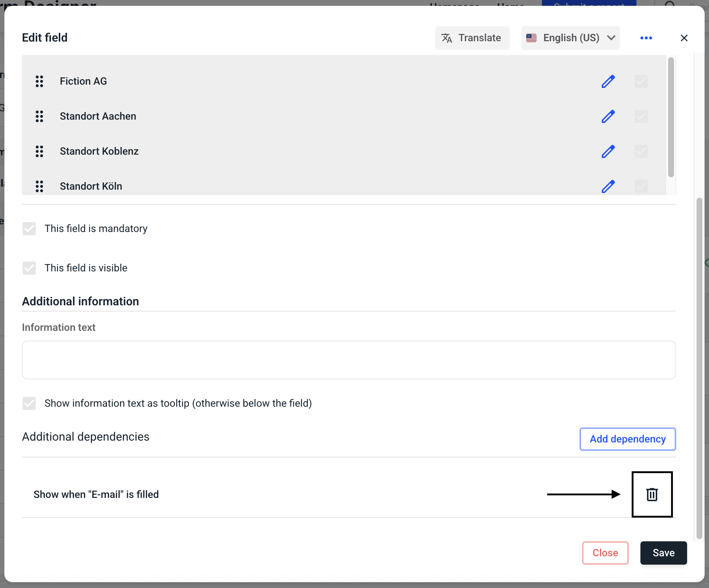
Task: Click Add dependency button
Action: tap(627, 439)
